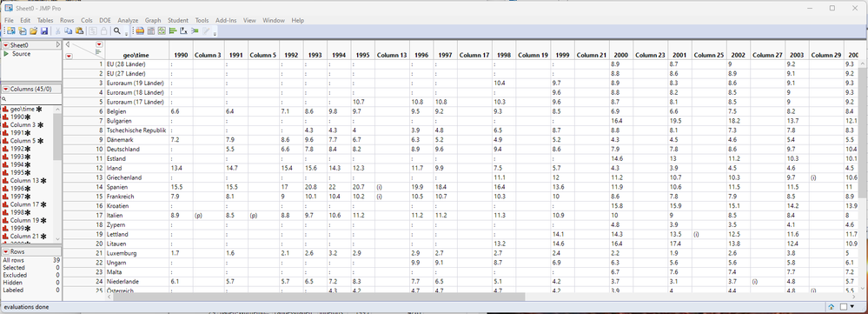
Task: Run the Source table script green triangle
Action: 6,54
